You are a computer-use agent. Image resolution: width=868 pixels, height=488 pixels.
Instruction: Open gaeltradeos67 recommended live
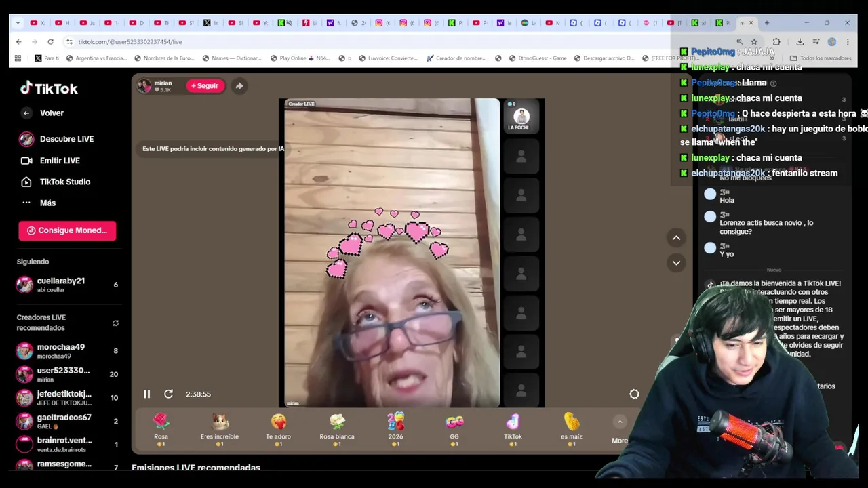(x=66, y=421)
